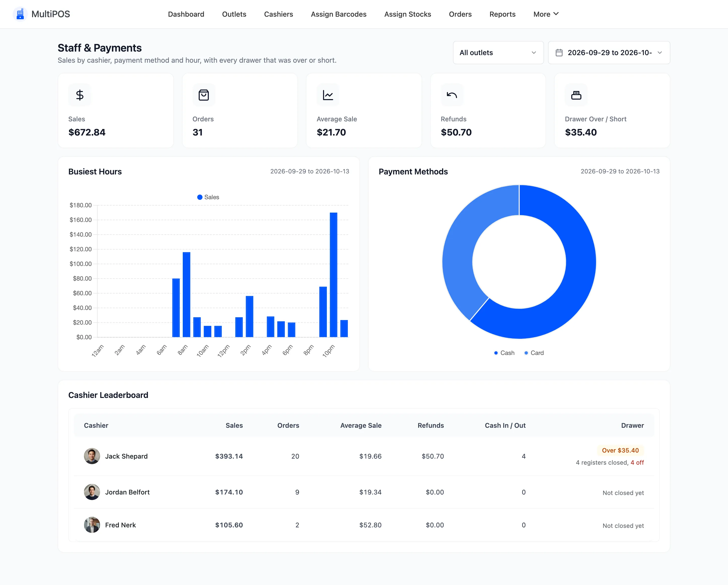The width and height of the screenshot is (728, 585).
Task: Click the tallest 10pm sales bar
Action: coord(333,275)
